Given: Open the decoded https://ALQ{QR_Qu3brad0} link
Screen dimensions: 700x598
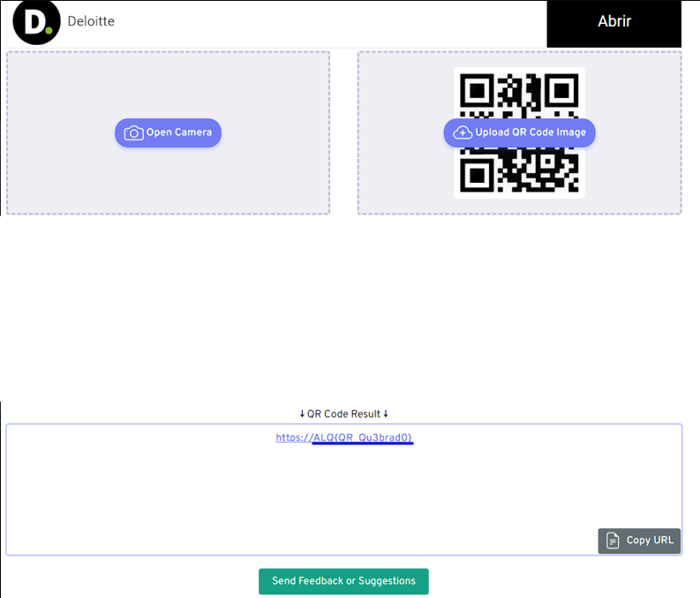Looking at the screenshot, I should coord(343,437).
